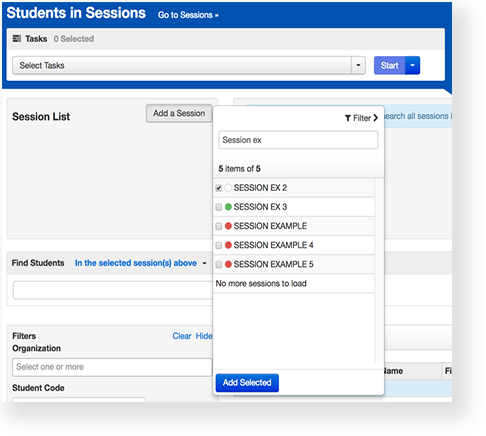Image resolution: width=486 pixels, height=436 pixels.
Task: Click the Clear filters link
Action: pos(182,336)
